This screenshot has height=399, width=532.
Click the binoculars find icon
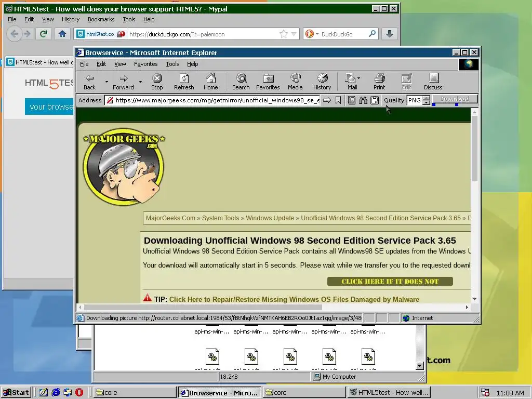[x=363, y=100]
